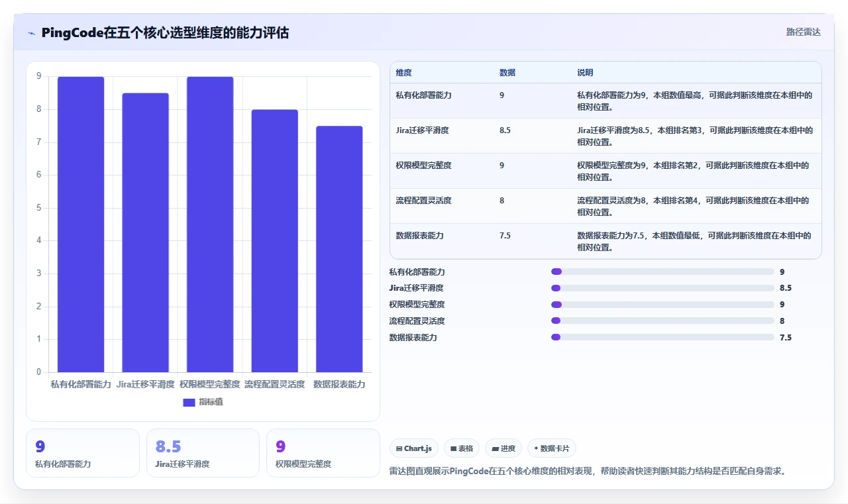848x504 pixels.
Task: Click the icon inside the 进度 chip
Action: 495,448
